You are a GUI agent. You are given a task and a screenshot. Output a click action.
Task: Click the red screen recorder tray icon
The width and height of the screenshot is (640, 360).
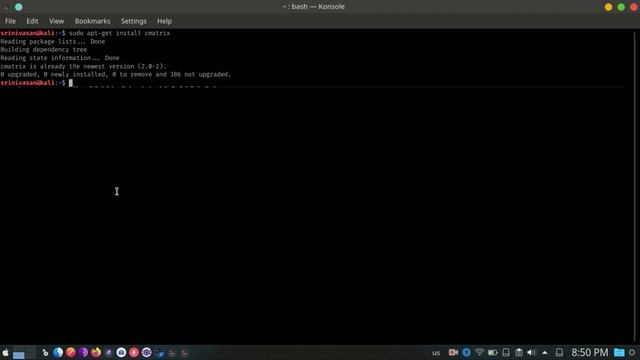coord(453,352)
